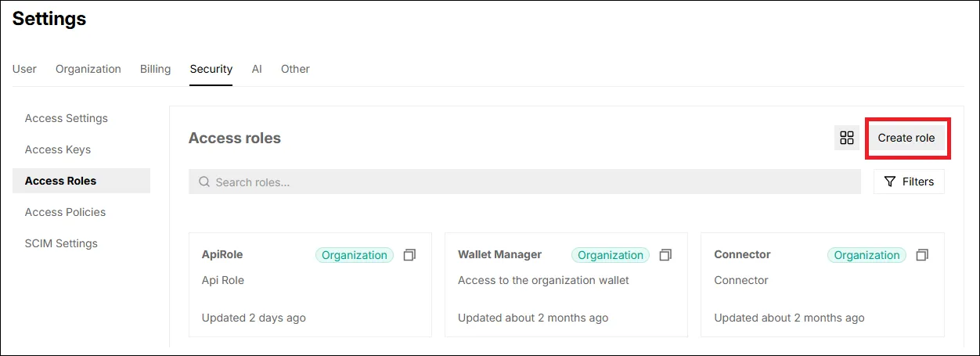Switch to the grid view layout icon
980x356 pixels.
pos(846,138)
